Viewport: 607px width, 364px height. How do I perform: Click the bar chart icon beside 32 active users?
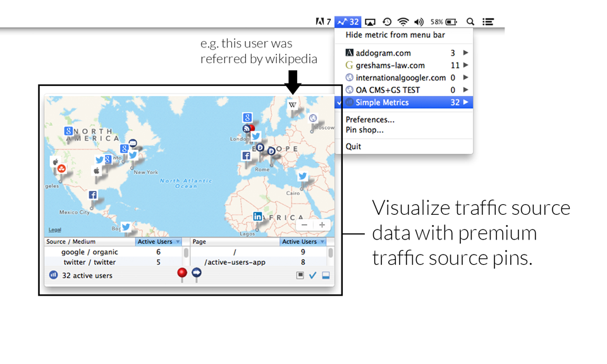(x=53, y=275)
